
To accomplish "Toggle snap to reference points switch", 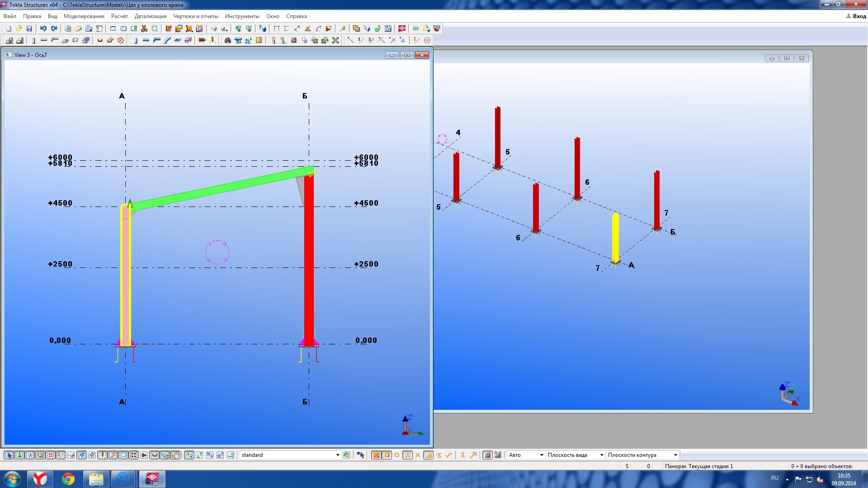I will coord(376,455).
